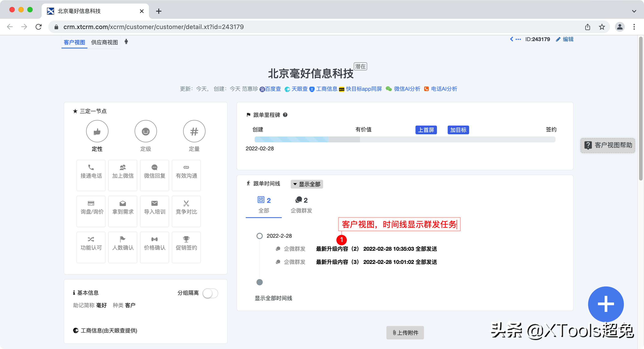Click the 跟单里程碑 progress bar
This screenshot has height=349, width=644.
click(405, 139)
